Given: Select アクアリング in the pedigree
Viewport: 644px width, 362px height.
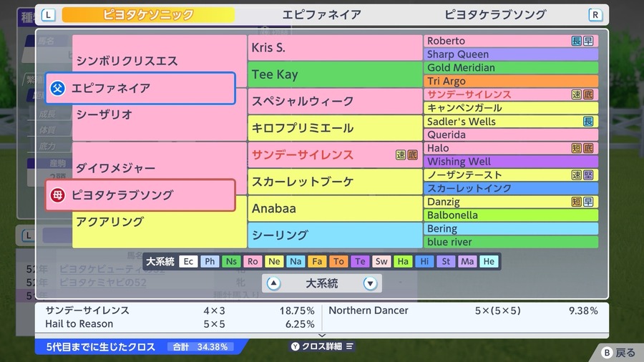Looking at the screenshot, I should tap(110, 222).
